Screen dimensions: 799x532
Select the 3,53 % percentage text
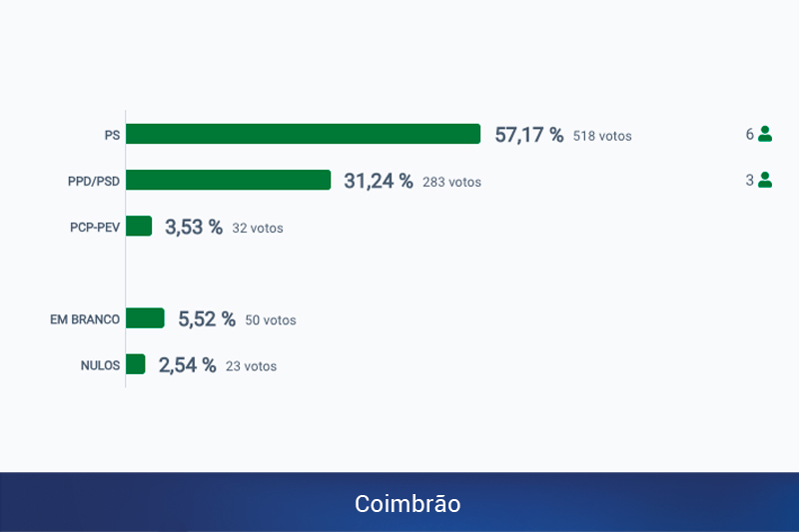(x=194, y=227)
